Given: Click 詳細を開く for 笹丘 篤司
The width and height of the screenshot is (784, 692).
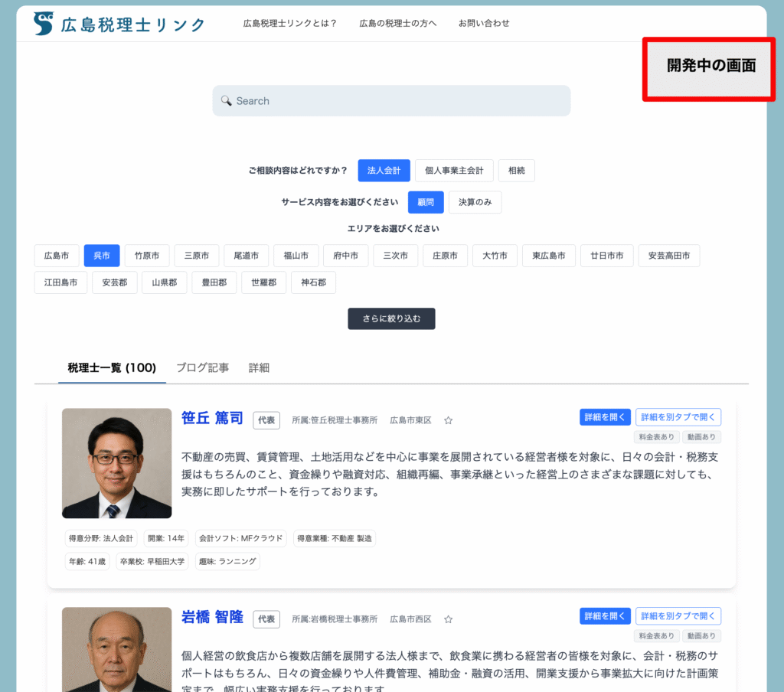Looking at the screenshot, I should coord(605,417).
